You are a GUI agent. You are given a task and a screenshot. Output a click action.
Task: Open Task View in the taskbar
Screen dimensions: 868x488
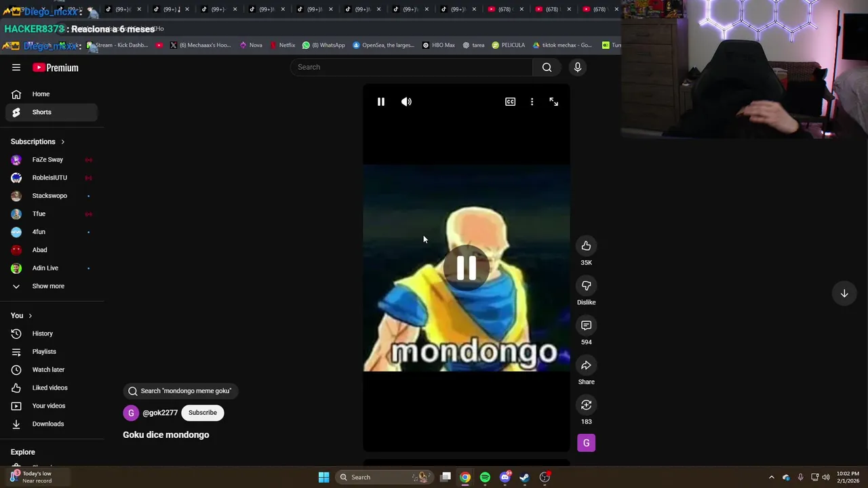pyautogui.click(x=446, y=477)
